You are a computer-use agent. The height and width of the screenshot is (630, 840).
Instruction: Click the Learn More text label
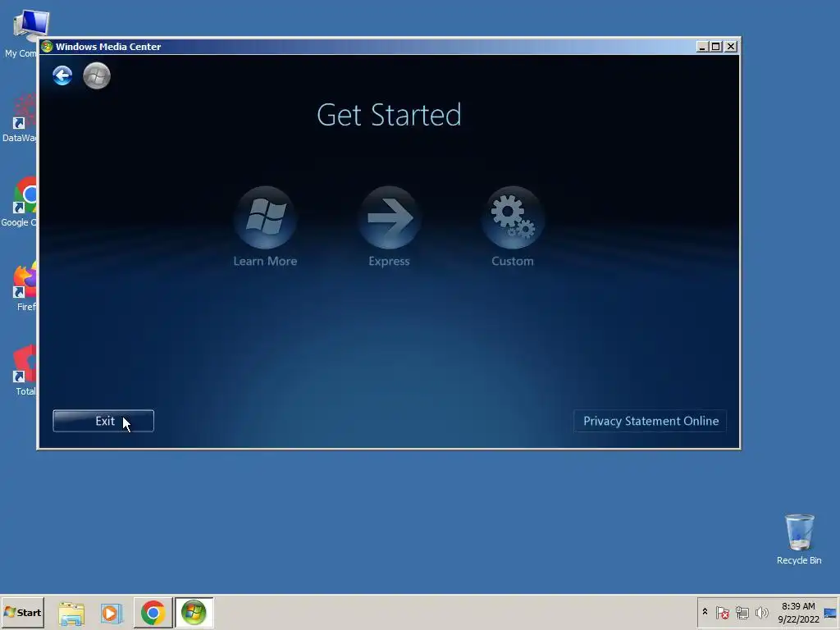pyautogui.click(x=265, y=261)
